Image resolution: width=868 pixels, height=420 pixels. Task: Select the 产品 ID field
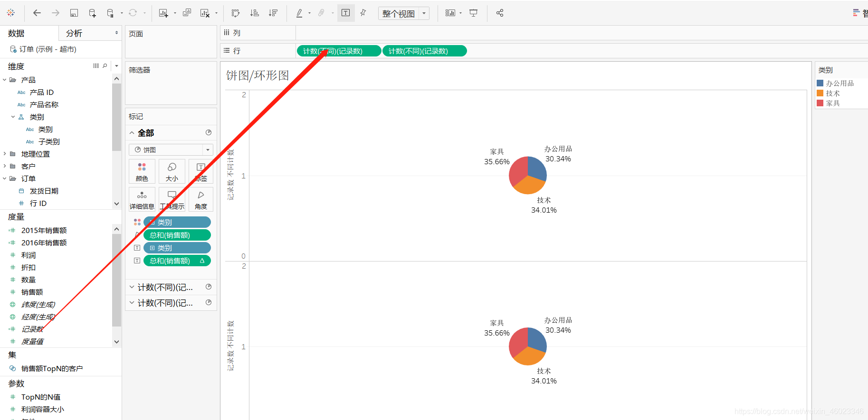42,92
